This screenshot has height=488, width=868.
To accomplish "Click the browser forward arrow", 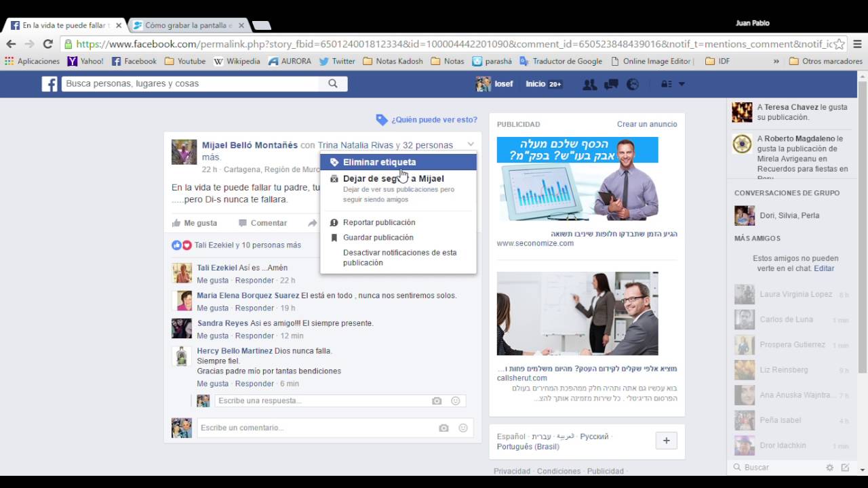I will [29, 44].
